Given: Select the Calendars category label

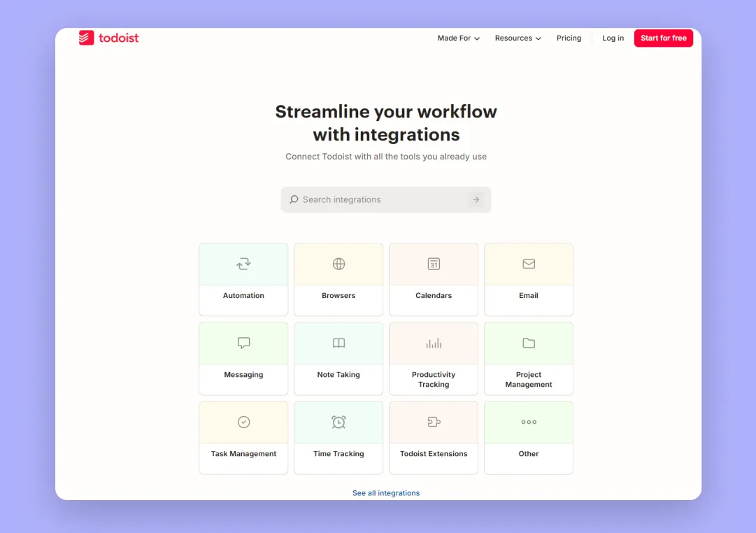Looking at the screenshot, I should tap(434, 295).
